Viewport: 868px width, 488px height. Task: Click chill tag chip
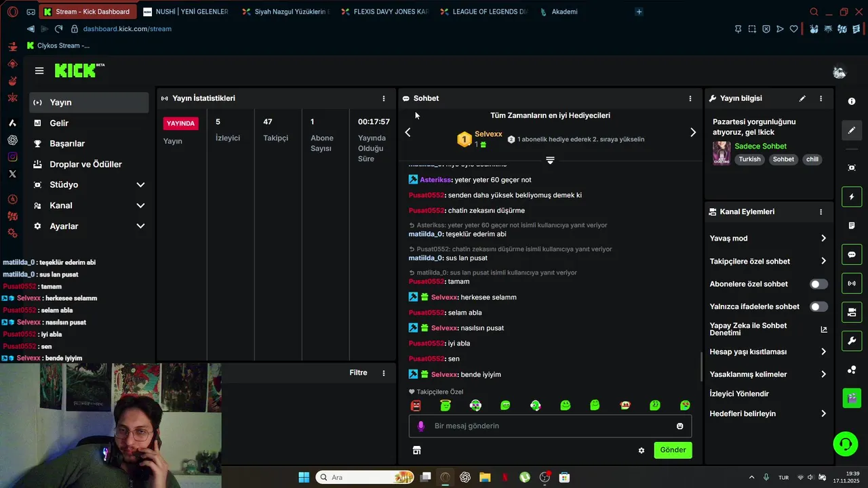pyautogui.click(x=812, y=159)
